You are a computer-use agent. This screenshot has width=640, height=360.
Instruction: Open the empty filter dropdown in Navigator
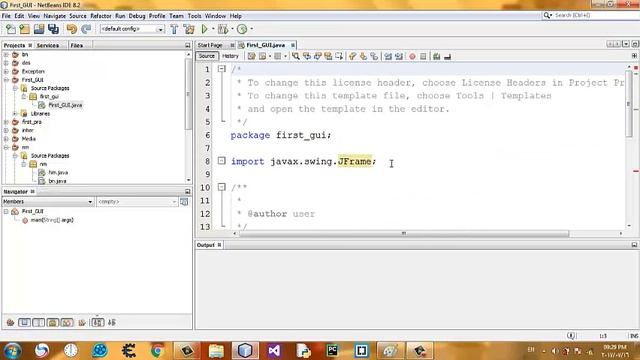137,202
